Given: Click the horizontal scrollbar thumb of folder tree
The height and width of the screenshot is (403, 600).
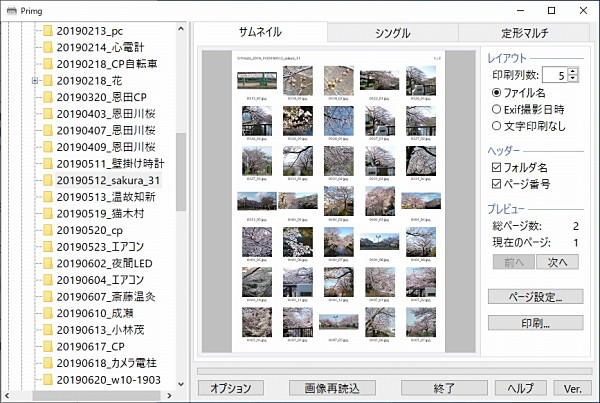Looking at the screenshot, I should tap(96, 396).
